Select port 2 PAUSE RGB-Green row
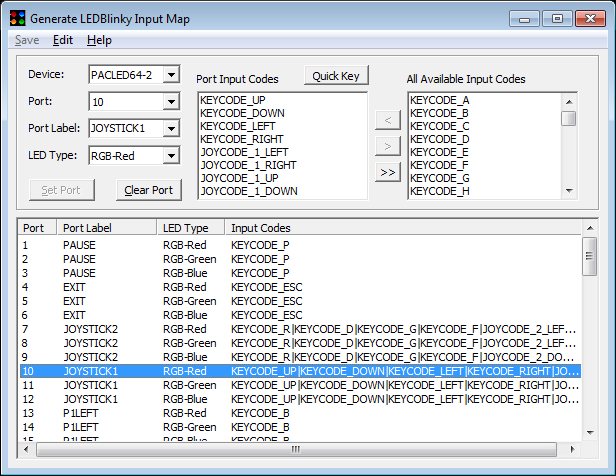Viewport: 616px width, 476px height. pos(301,259)
